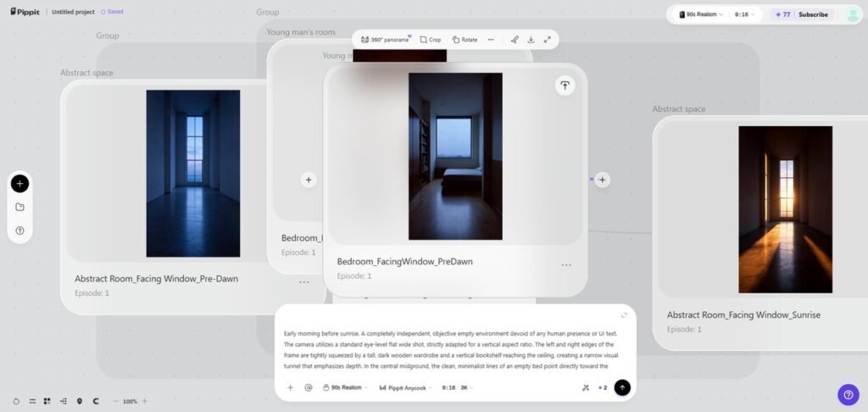Click the black add button in left sidebar
This screenshot has width=868, height=412.
(20, 183)
